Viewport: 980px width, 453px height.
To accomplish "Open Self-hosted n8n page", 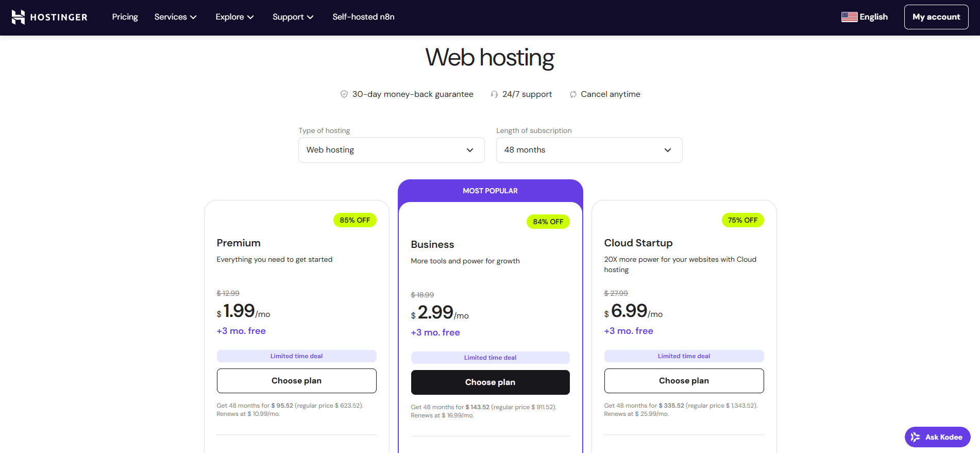I will tap(363, 17).
